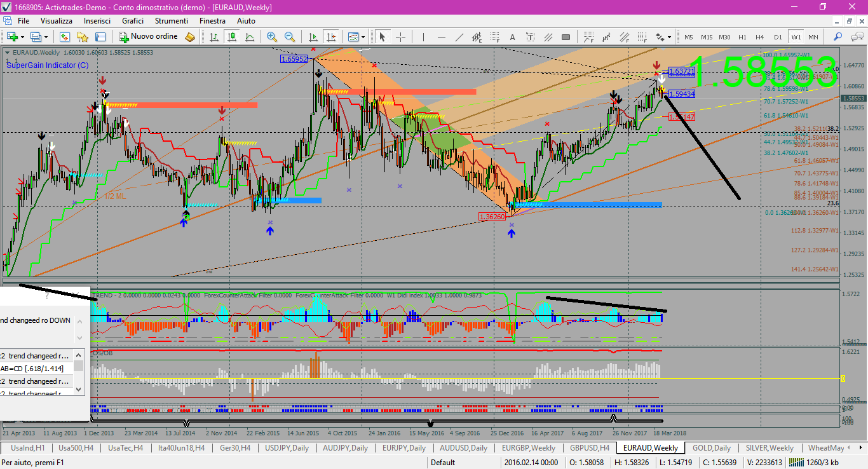Select the 1.65952 price label on chart
The image size is (868, 469).
click(x=294, y=58)
